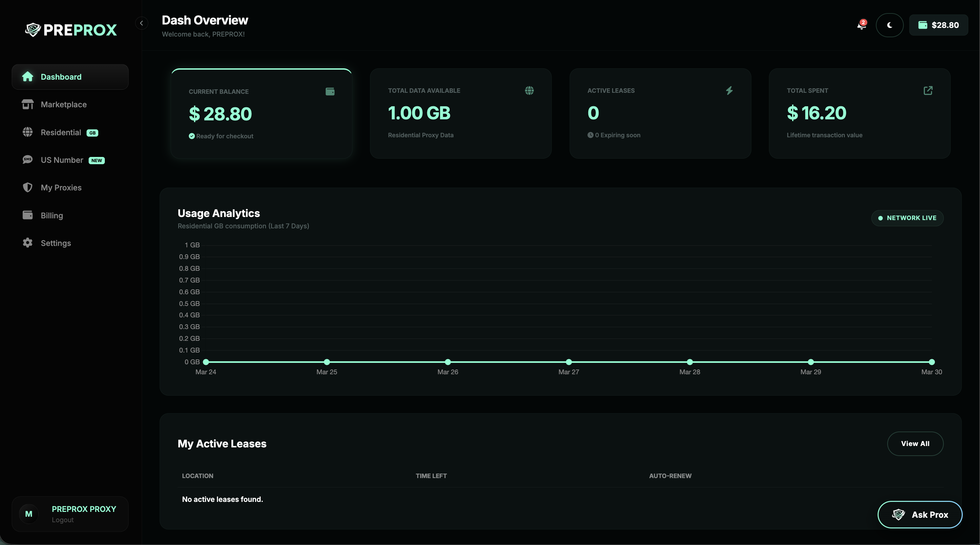
Task: Open the external link icon on Total Spent card
Action: point(928,91)
